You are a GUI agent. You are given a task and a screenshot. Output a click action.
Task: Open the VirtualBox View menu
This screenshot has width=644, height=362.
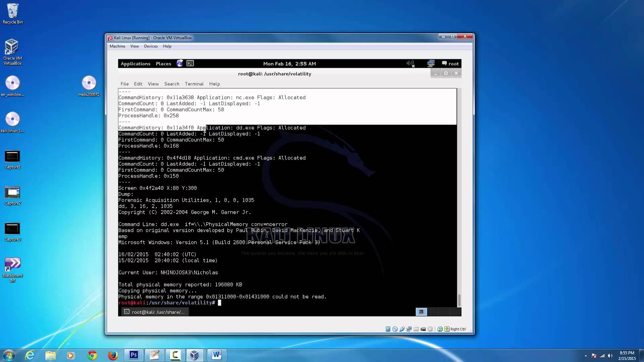coord(134,46)
